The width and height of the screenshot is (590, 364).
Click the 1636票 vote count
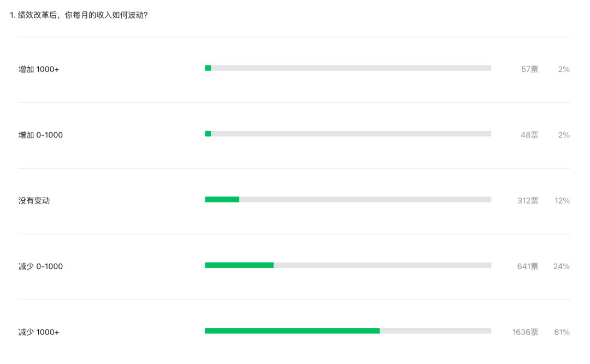pos(525,332)
